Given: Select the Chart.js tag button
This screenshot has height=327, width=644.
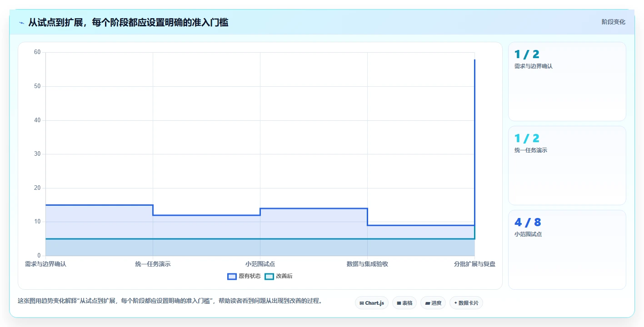Looking at the screenshot, I should tap(372, 303).
